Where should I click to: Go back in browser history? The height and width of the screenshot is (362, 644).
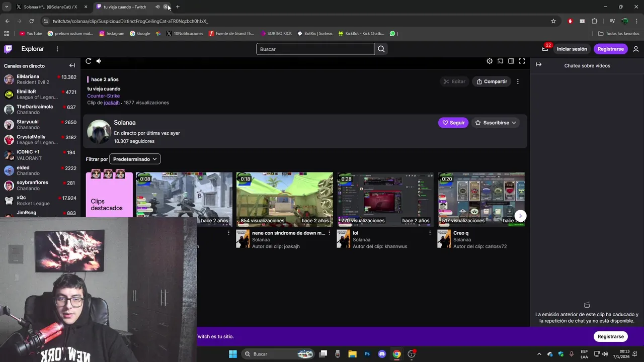[7, 21]
